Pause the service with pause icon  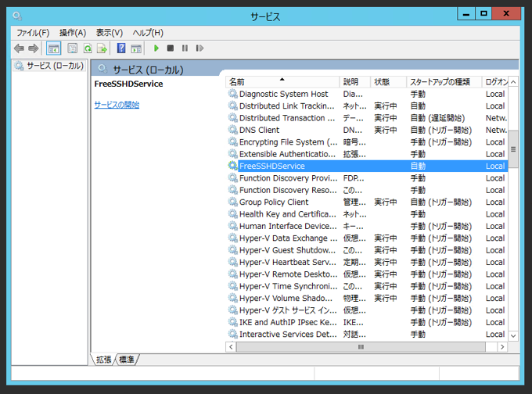pyautogui.click(x=185, y=48)
